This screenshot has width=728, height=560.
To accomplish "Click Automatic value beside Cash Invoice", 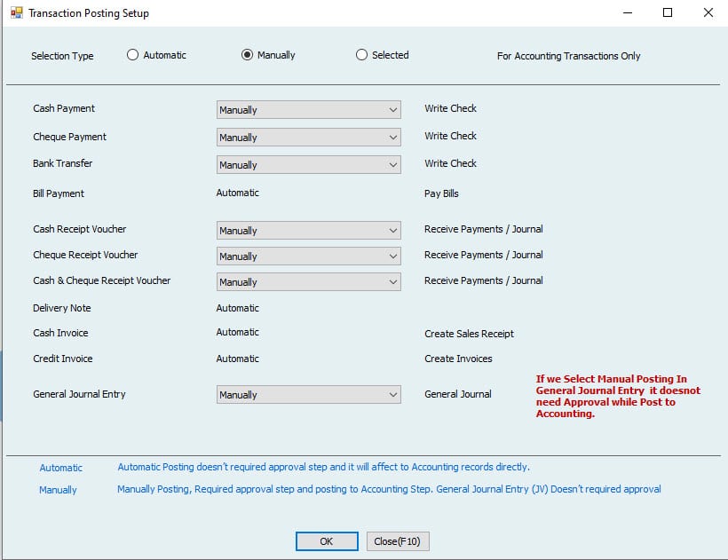I will pyautogui.click(x=238, y=332).
